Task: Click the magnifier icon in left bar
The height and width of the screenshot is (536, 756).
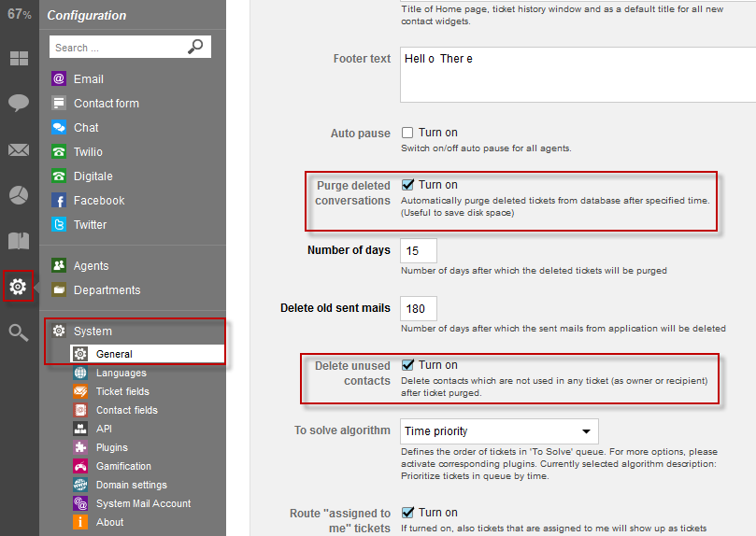Action: point(19,331)
